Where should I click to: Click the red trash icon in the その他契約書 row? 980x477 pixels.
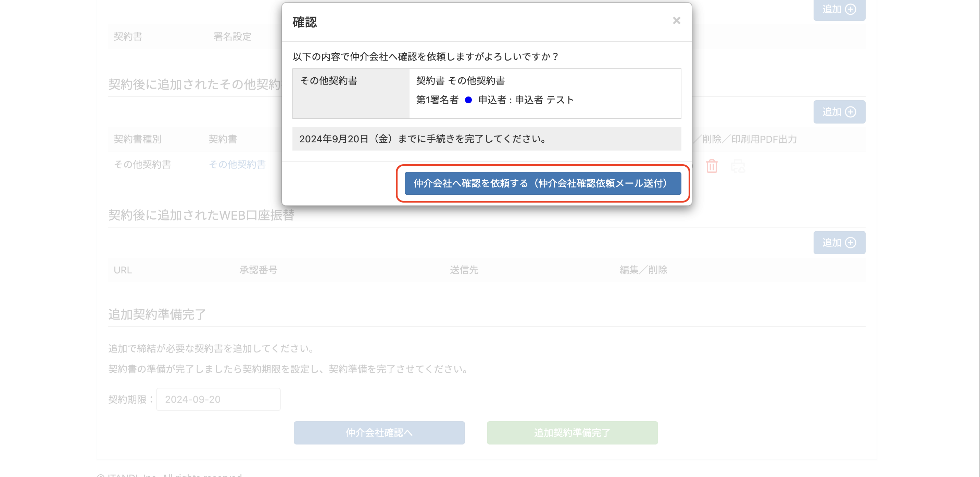712,166
